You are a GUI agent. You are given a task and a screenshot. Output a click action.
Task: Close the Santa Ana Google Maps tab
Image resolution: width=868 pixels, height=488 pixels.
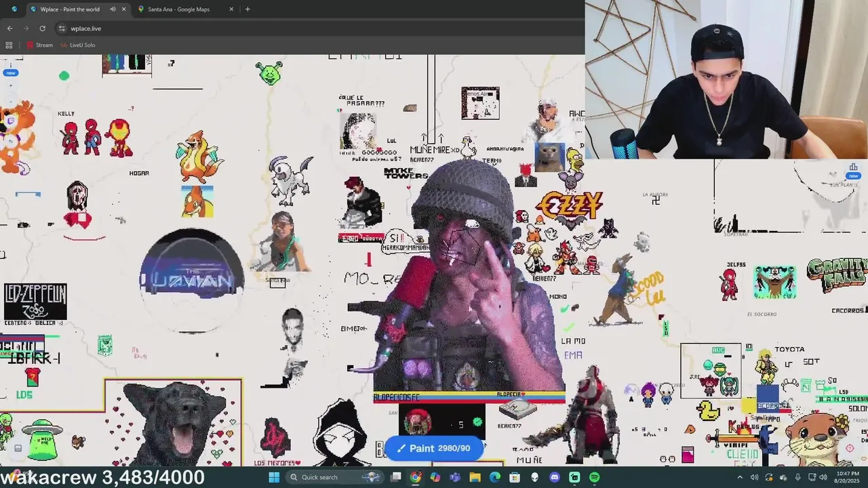[x=231, y=9]
